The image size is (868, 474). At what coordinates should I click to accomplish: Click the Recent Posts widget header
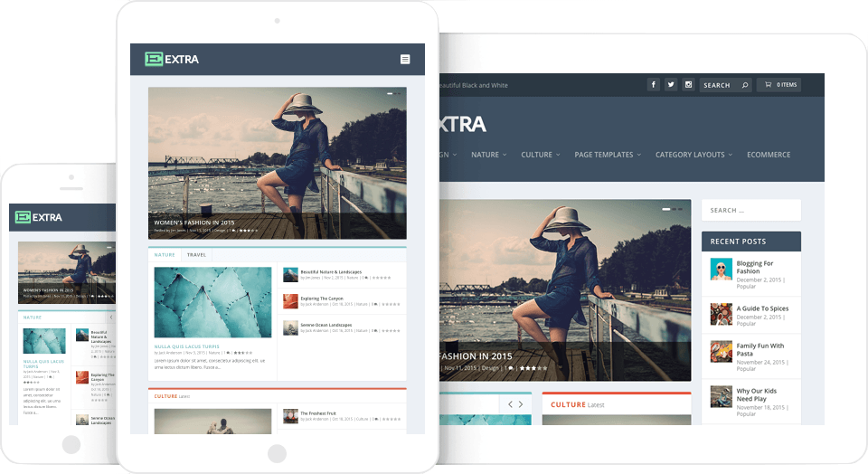pos(751,242)
